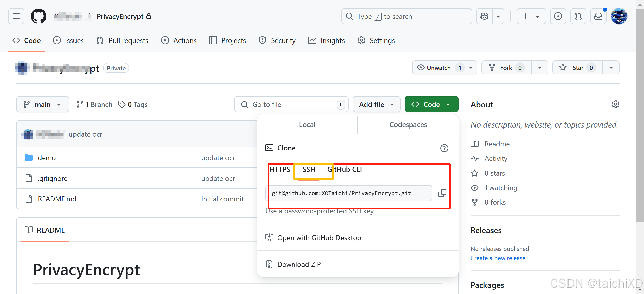Open the notifications inbox

coord(598,16)
